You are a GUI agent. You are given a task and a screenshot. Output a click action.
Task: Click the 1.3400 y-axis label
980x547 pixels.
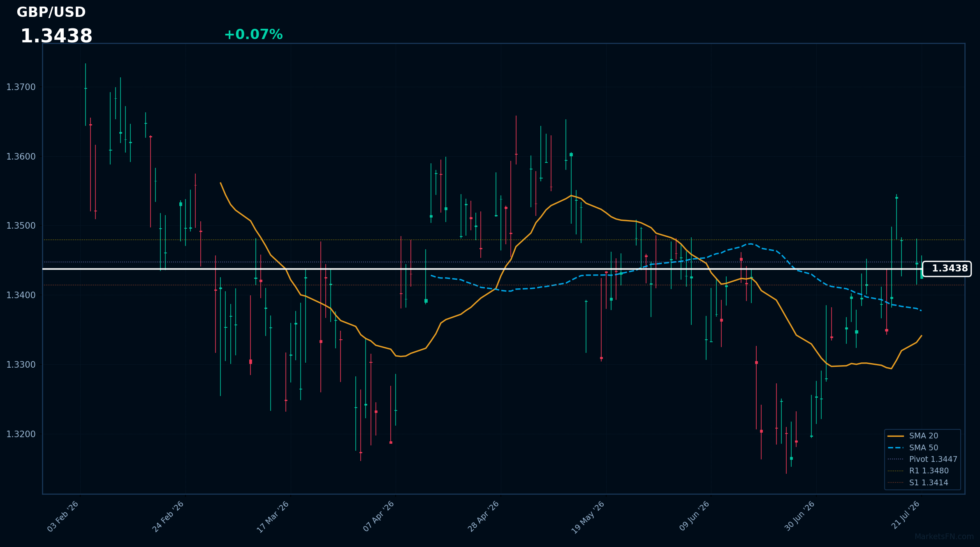point(21,295)
